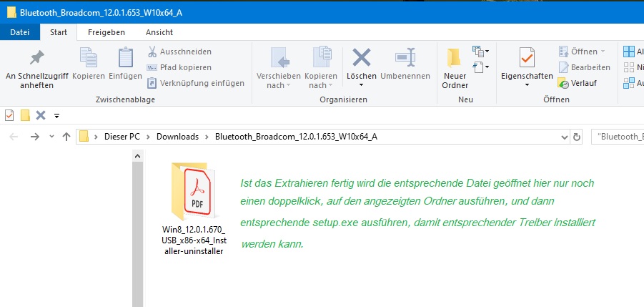
Task: Open the Kopieren nach dropdown
Action: click(321, 69)
